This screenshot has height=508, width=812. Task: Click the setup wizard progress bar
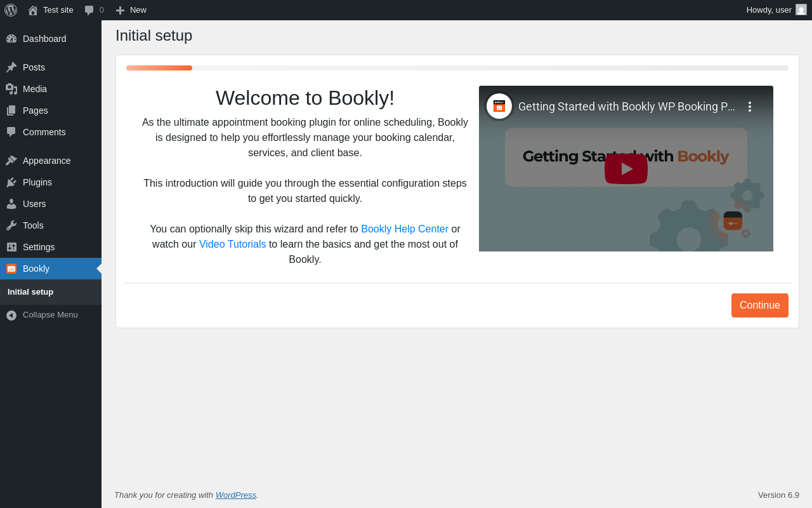[457, 68]
